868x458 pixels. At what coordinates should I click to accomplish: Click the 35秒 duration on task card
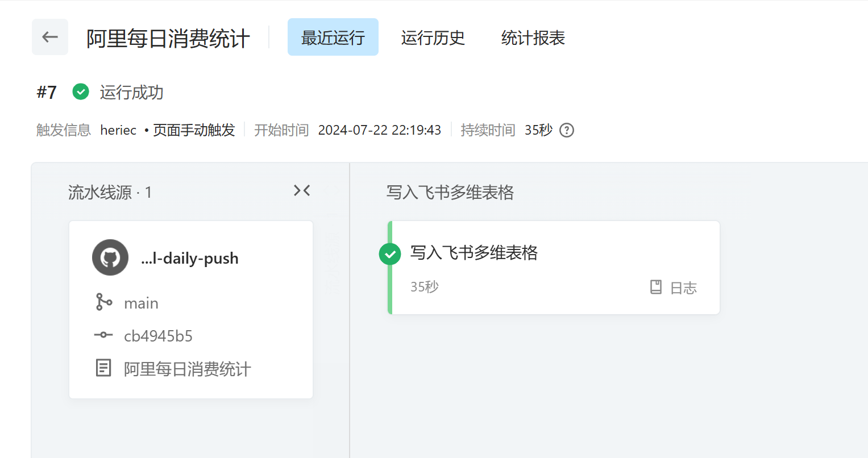click(x=425, y=287)
